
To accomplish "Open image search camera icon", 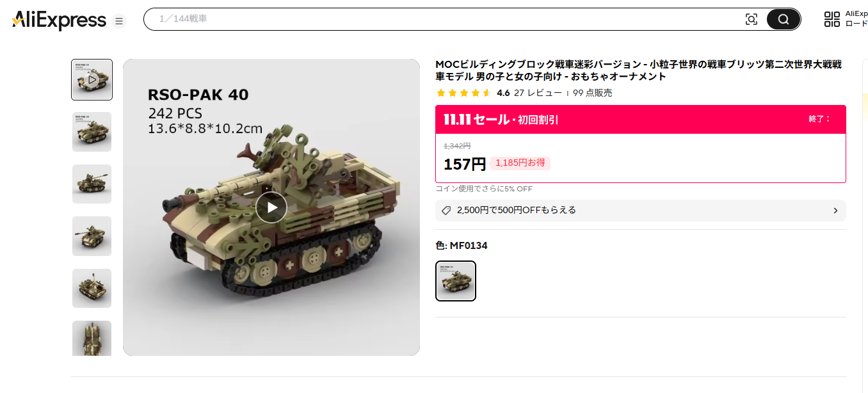I will (x=751, y=19).
